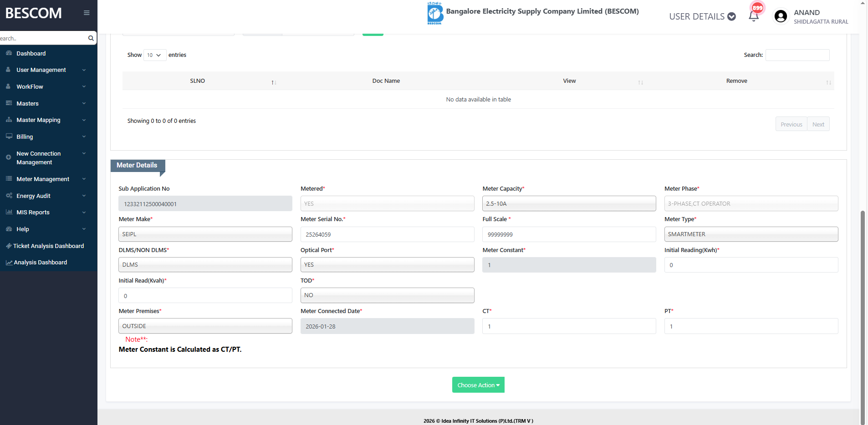Click the Meter Serial No. input field
Screen dimensions: 868x425
[x=387, y=234]
